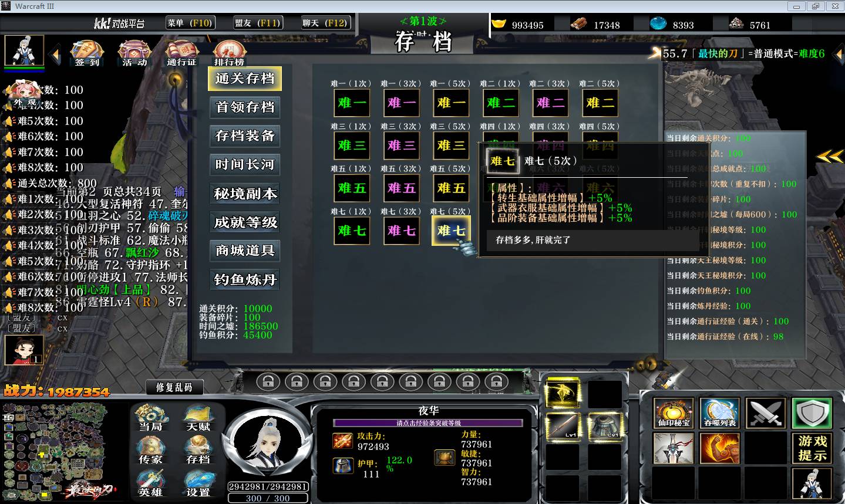Click the purple experience bar 请点击经验条突破等级
The height and width of the screenshot is (504, 845).
(x=428, y=423)
